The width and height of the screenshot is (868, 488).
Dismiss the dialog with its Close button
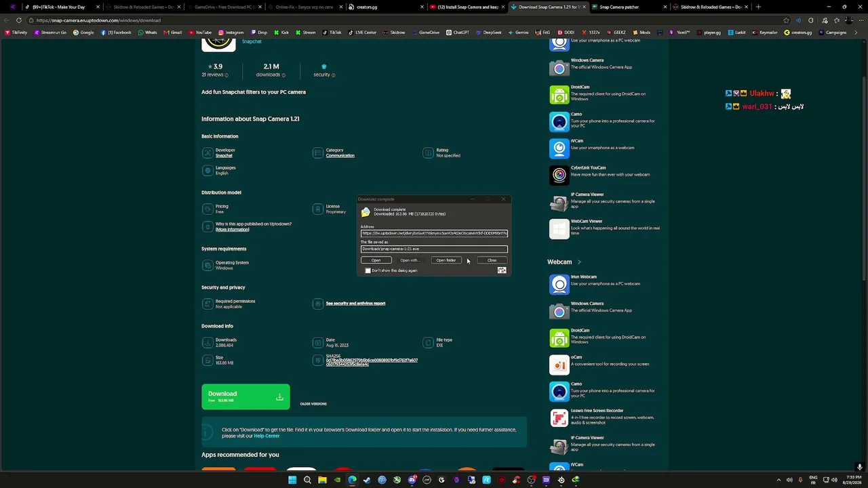[492, 260]
